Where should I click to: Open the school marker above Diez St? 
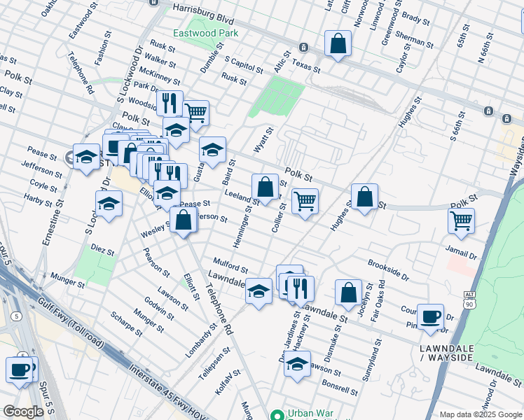click(109, 204)
